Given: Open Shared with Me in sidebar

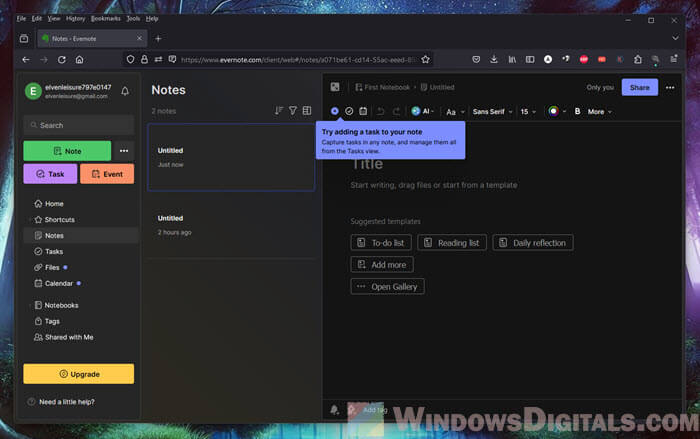Looking at the screenshot, I should tap(69, 337).
